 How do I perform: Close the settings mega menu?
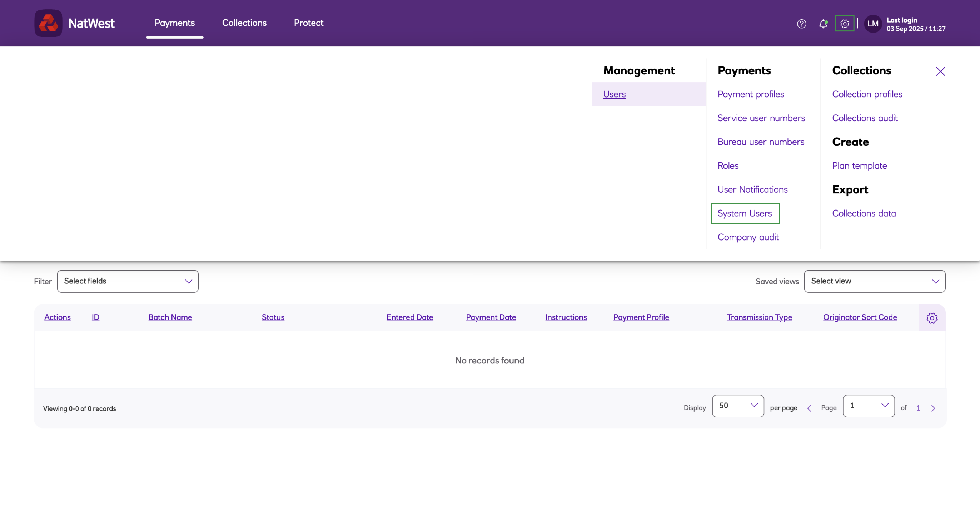coord(940,71)
